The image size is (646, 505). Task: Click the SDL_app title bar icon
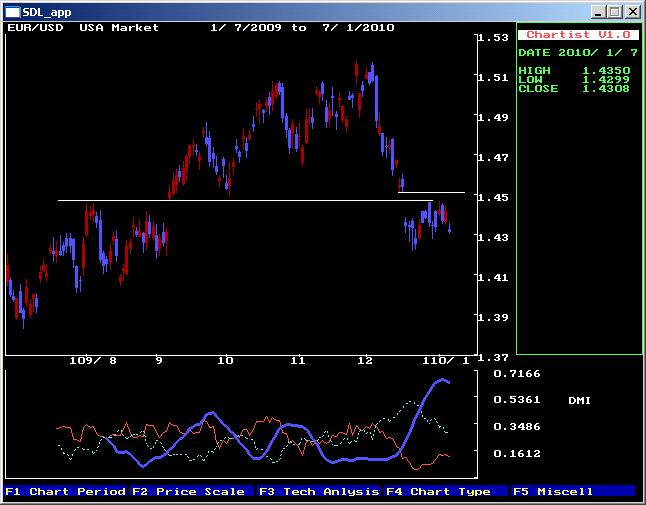(x=12, y=11)
